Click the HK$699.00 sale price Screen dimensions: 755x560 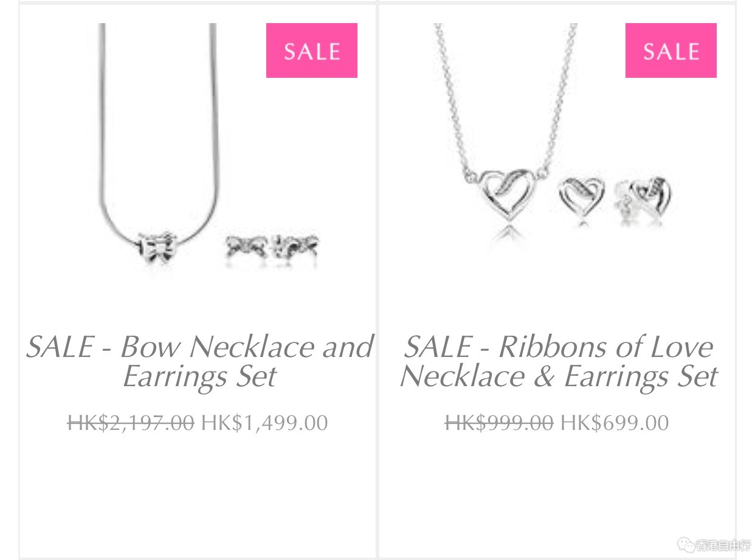(x=615, y=423)
